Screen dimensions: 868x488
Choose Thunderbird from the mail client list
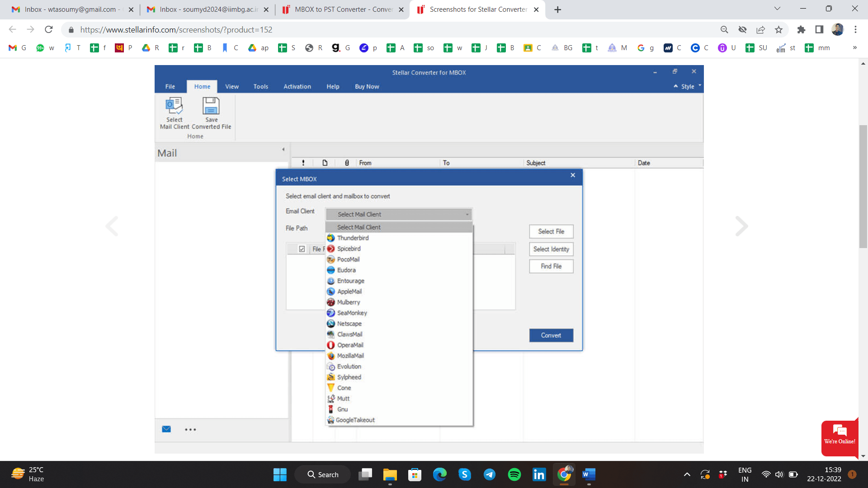[x=399, y=238]
